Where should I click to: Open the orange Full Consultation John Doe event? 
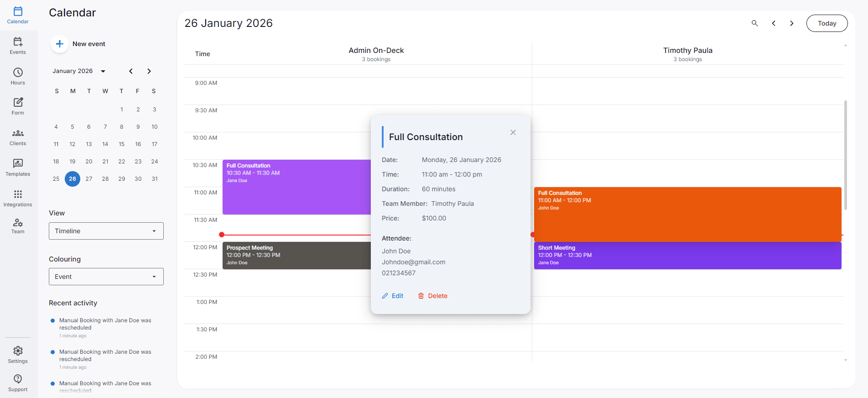coord(687,215)
